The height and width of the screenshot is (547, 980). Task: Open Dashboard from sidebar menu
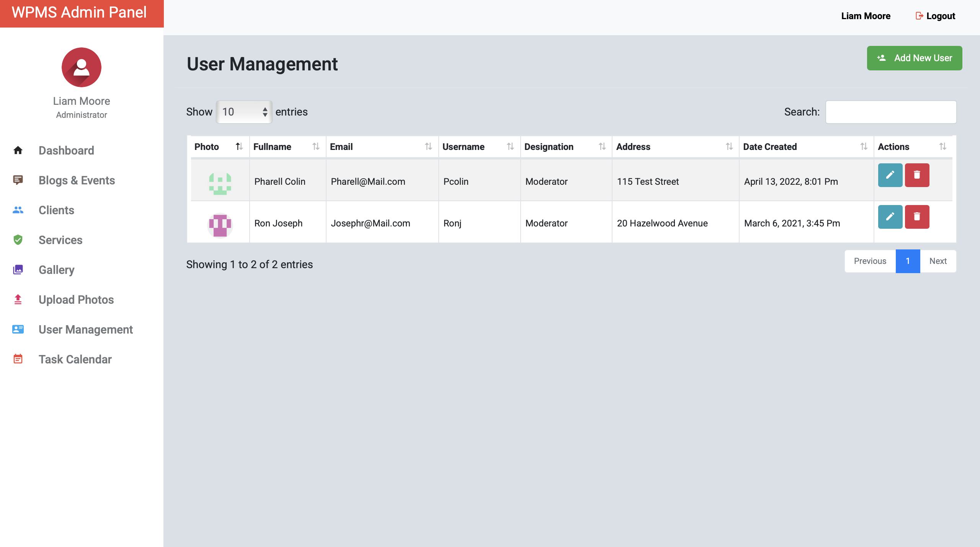tap(66, 150)
